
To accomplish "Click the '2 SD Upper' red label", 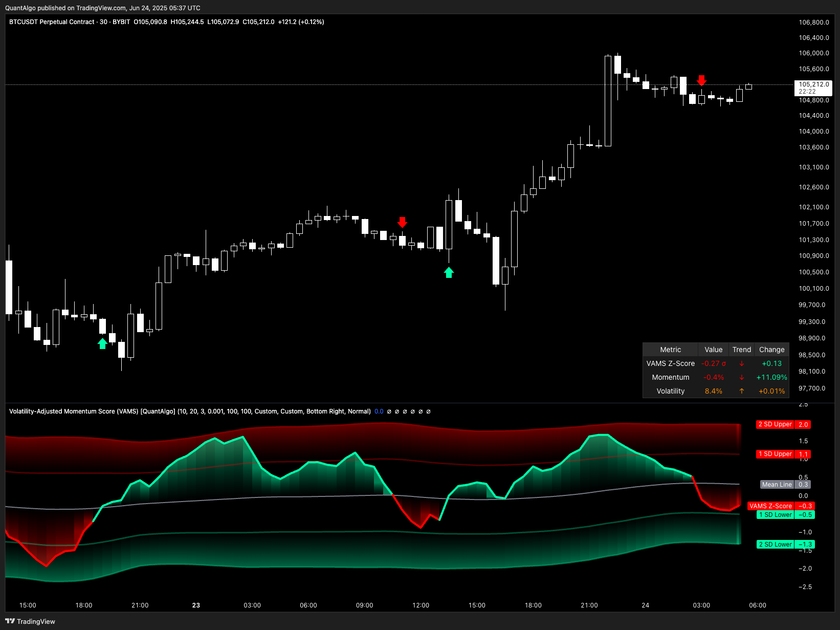I will (775, 425).
